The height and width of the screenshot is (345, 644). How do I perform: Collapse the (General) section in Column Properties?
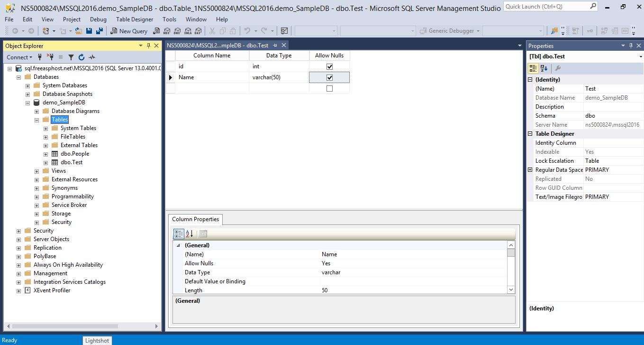click(x=179, y=245)
